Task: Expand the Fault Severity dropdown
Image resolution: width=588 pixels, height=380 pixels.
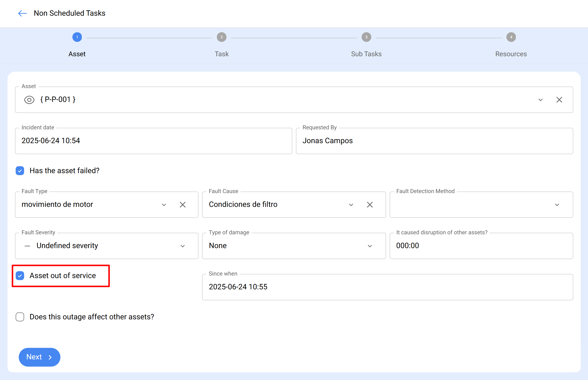Action: pyautogui.click(x=183, y=246)
